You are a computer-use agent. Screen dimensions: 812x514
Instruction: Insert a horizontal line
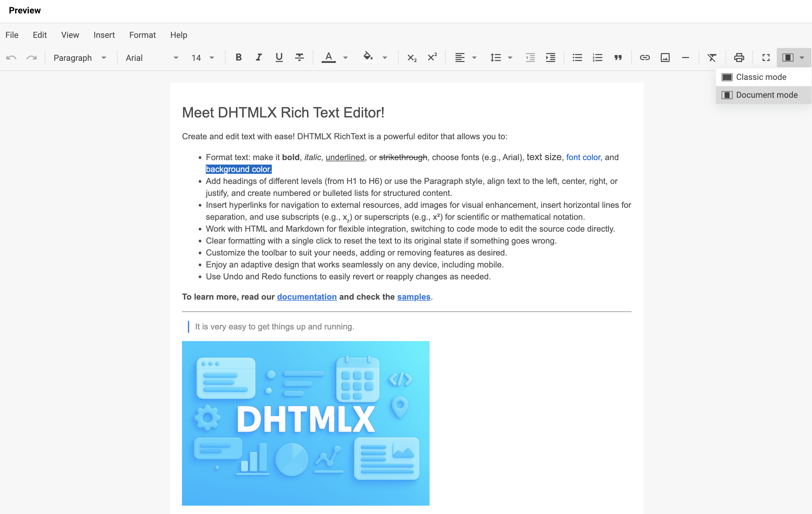(x=685, y=58)
